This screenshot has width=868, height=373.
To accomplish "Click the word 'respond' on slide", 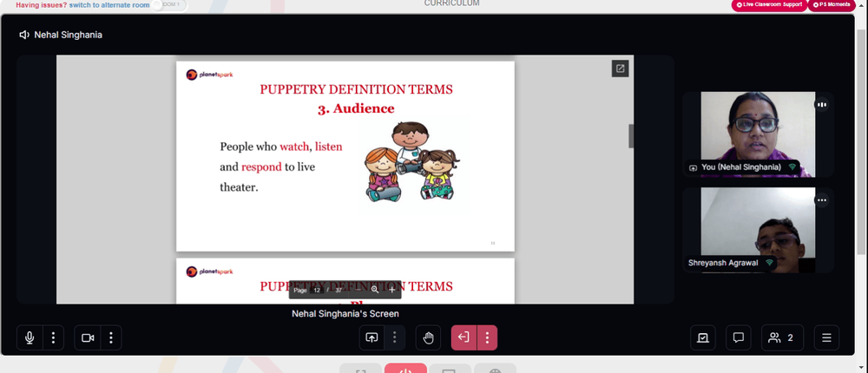I will click(x=261, y=167).
